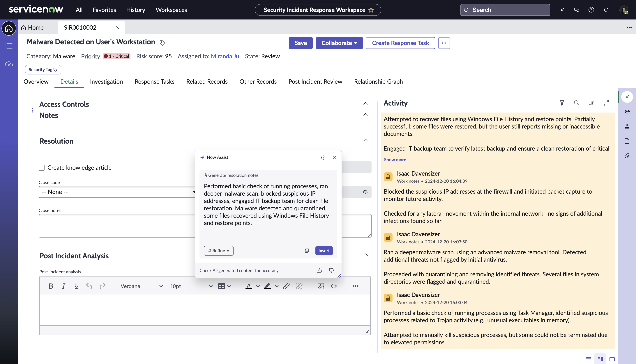
Task: Open source code view in editor
Action: pos(334,286)
